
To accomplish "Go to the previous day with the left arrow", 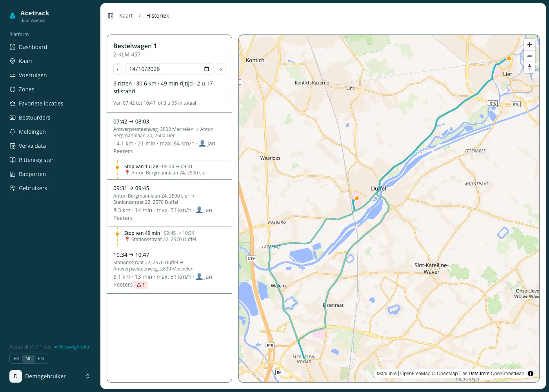I will tap(118, 69).
